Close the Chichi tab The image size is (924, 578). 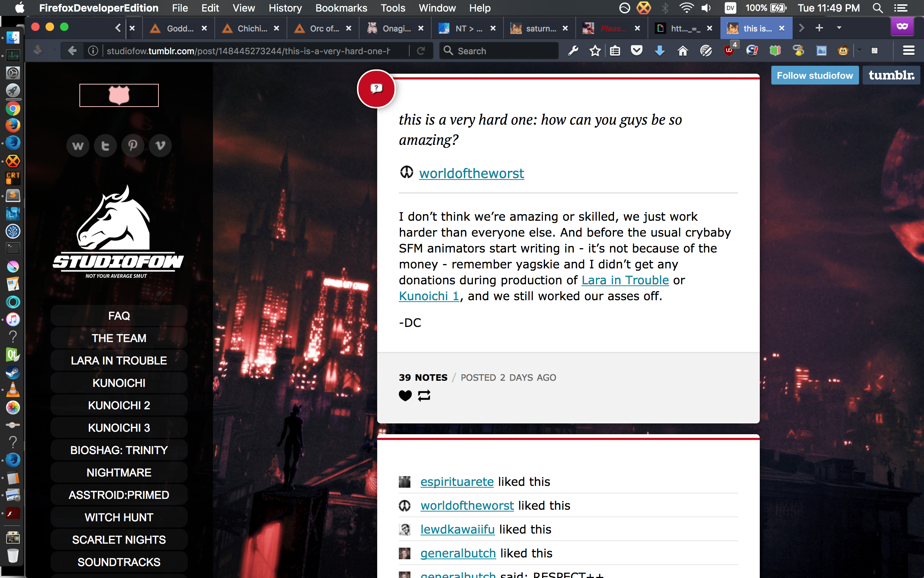[x=276, y=28]
